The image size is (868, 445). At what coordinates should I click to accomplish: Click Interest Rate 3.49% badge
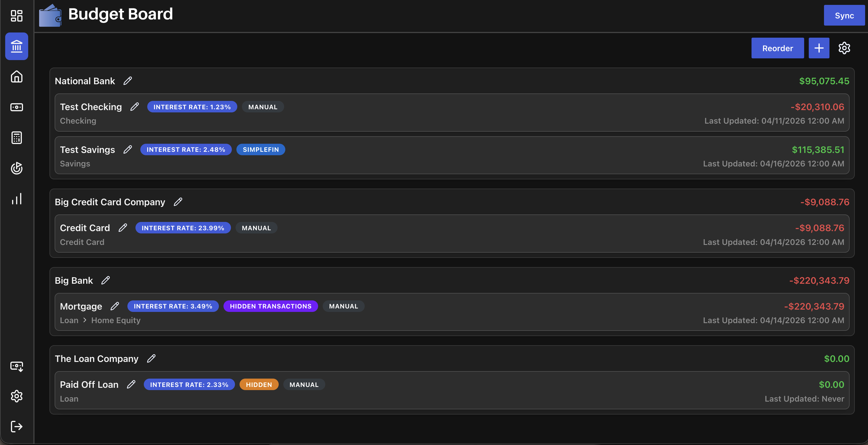(x=173, y=306)
